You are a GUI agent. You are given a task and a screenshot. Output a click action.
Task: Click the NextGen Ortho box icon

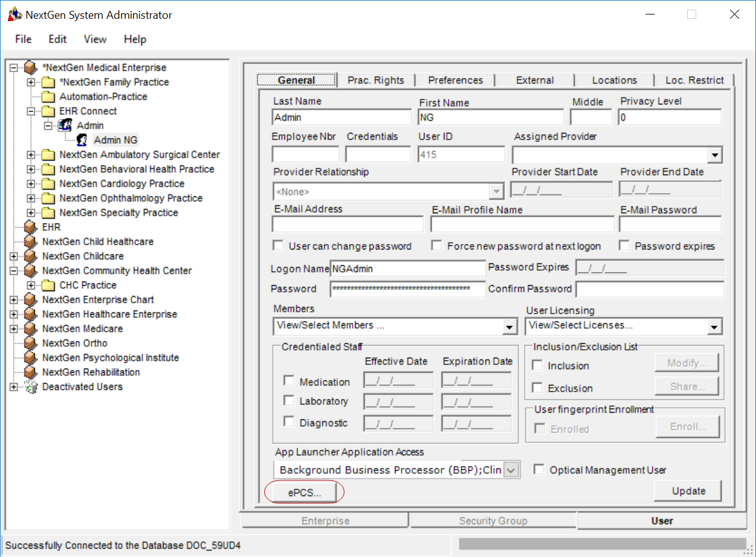tap(30, 343)
